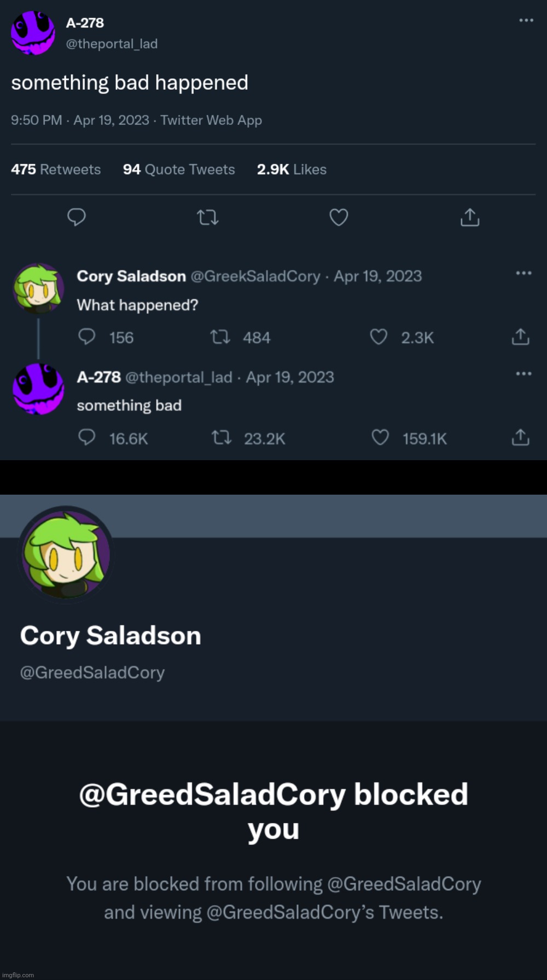View the 475 Retweets list
This screenshot has height=980, width=547.
tap(56, 170)
